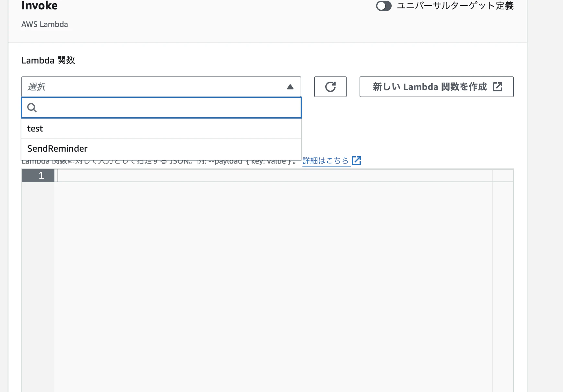Select the SendReminder function option
Image resolution: width=563 pixels, height=392 pixels.
(161, 148)
